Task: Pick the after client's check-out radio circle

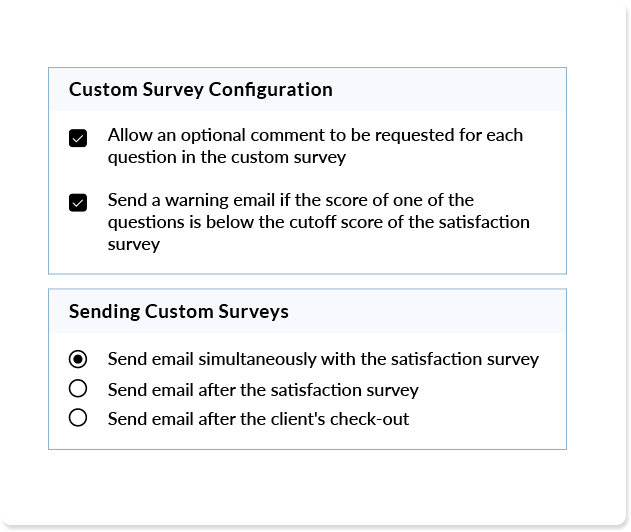Action: [78, 418]
